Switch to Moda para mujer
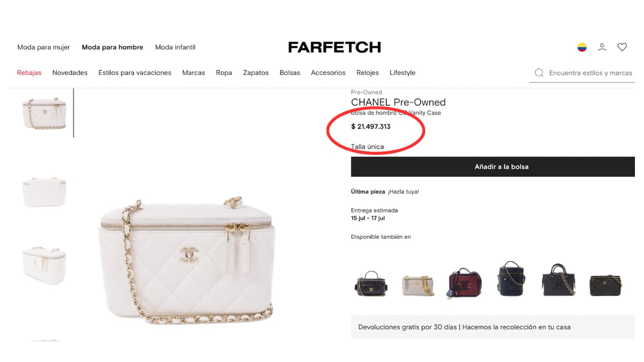 click(44, 47)
